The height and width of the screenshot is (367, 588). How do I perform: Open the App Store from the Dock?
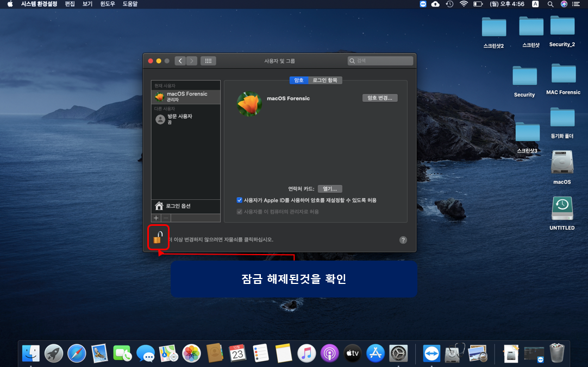[376, 353]
